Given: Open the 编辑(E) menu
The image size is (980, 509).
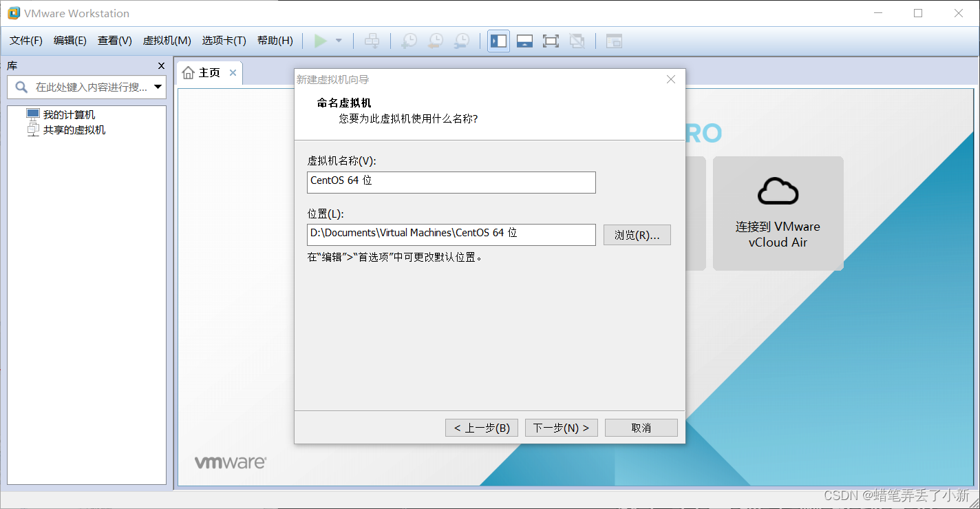Looking at the screenshot, I should (x=70, y=41).
